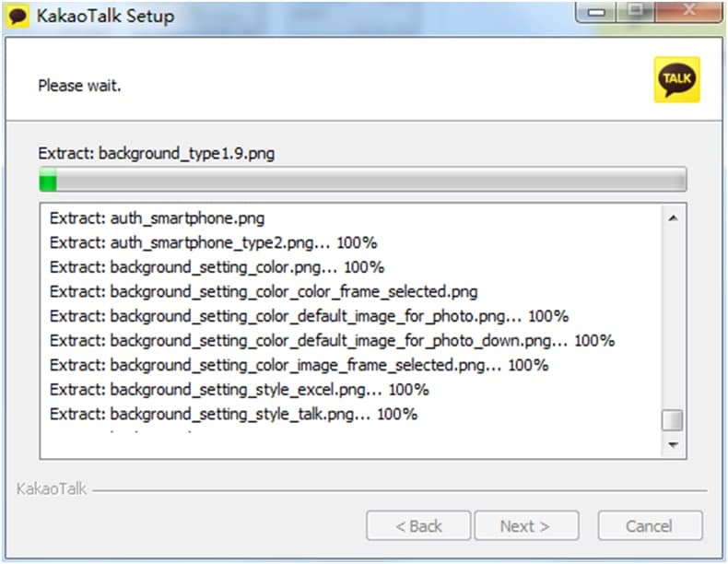Click the scroll up arrow of log
This screenshot has width=728, height=564.
point(673,218)
